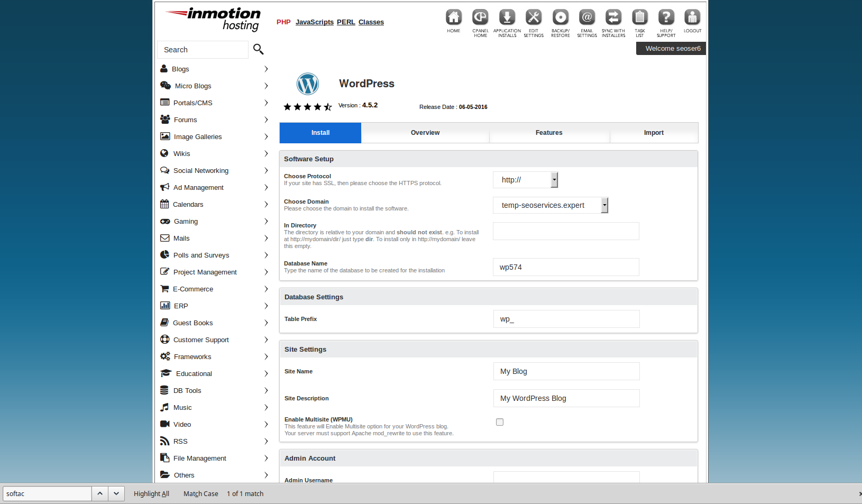This screenshot has height=504, width=862.
Task: Toggle Match Case in find bar
Action: coord(200,494)
